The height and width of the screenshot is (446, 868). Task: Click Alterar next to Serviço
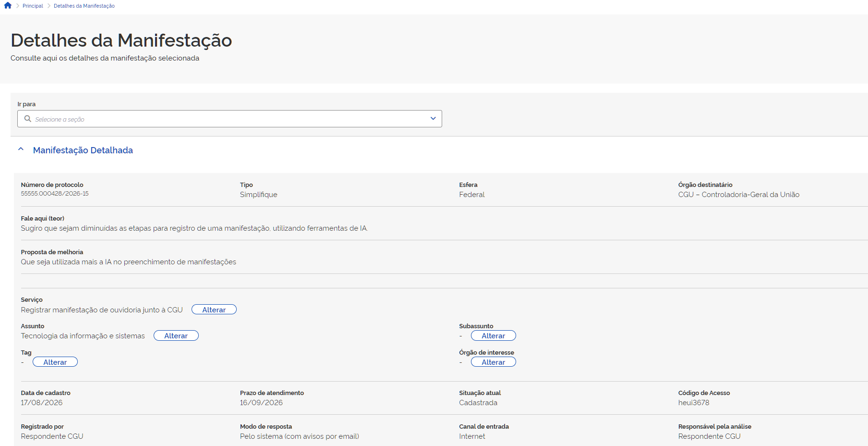click(x=214, y=310)
